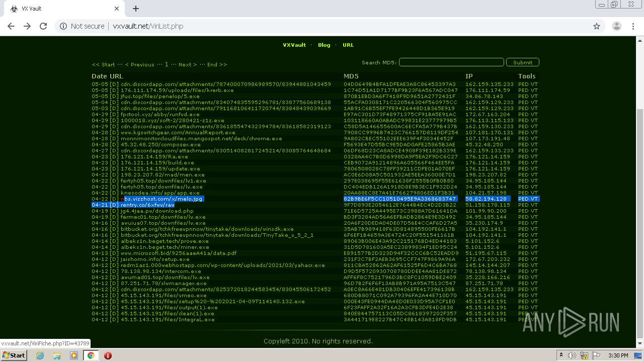This screenshot has width=644, height=362.
Task: Open the 1000018.xyz/soft-2/280421-z1z.exe entry
Action: [x=173, y=120]
